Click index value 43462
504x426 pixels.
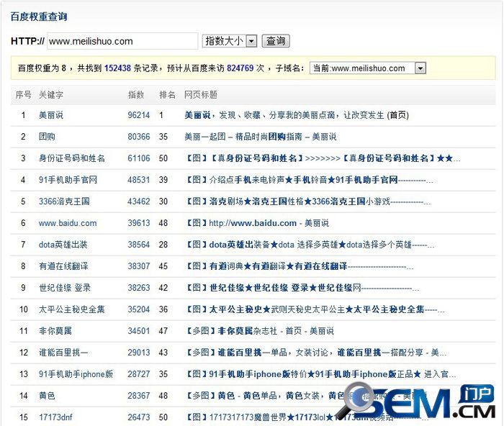[139, 201]
